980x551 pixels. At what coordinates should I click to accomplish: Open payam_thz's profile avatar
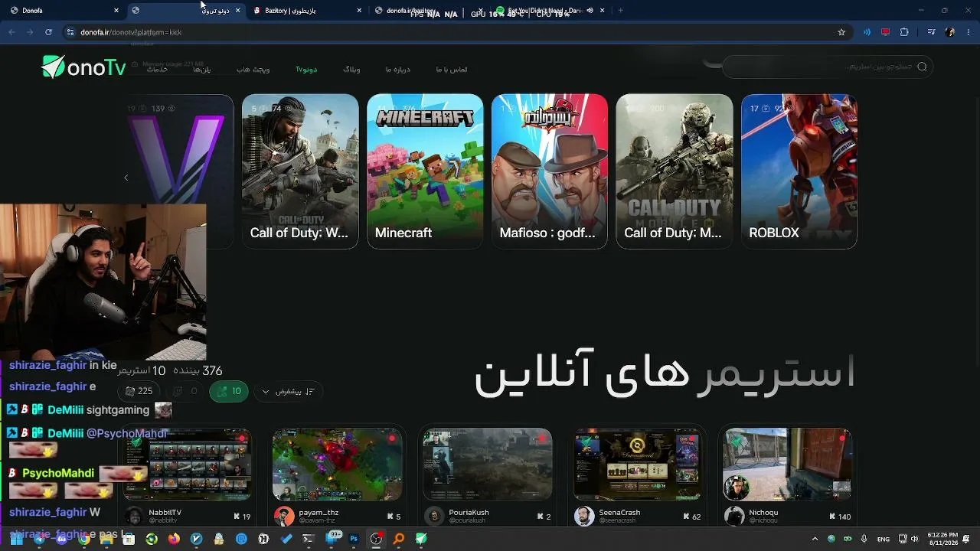(x=284, y=516)
